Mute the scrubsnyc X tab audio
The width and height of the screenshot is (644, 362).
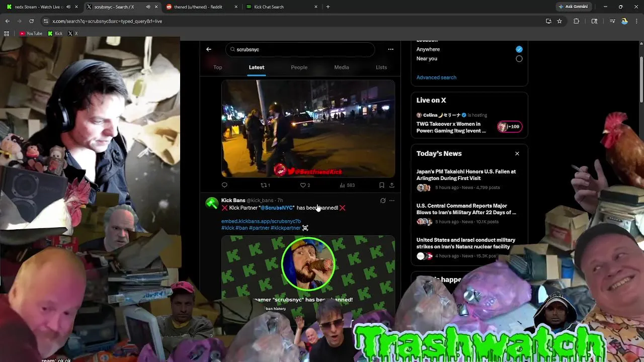(x=148, y=7)
